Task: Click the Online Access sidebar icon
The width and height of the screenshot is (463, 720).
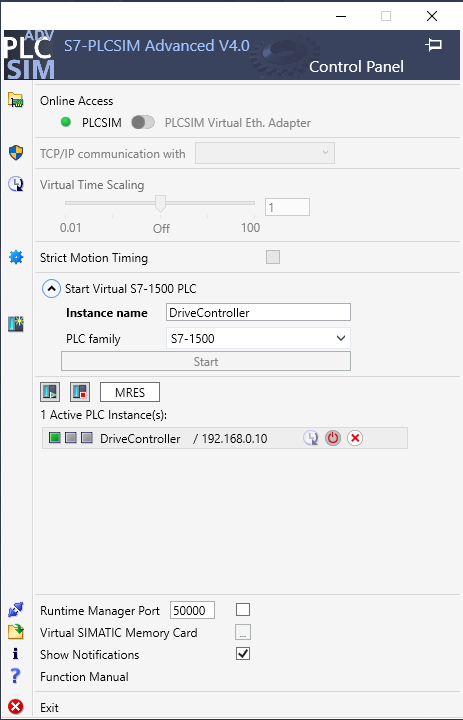Action: point(16,100)
